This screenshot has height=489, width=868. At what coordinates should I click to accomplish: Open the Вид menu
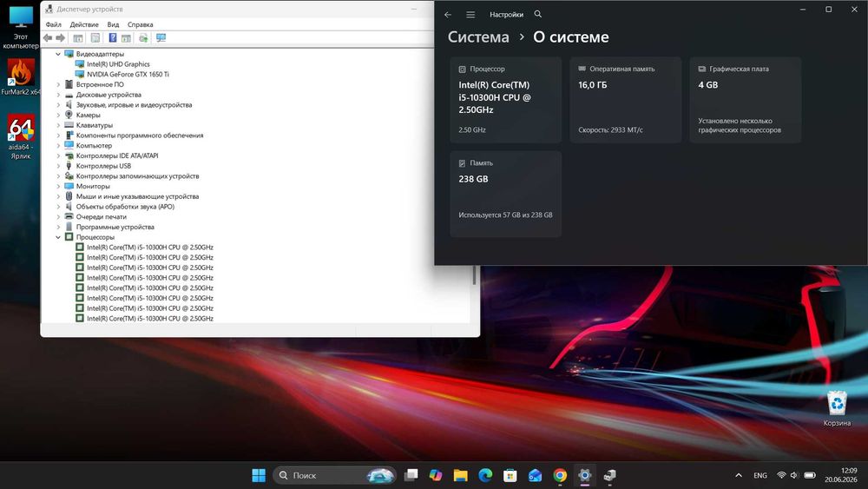pyautogui.click(x=113, y=24)
